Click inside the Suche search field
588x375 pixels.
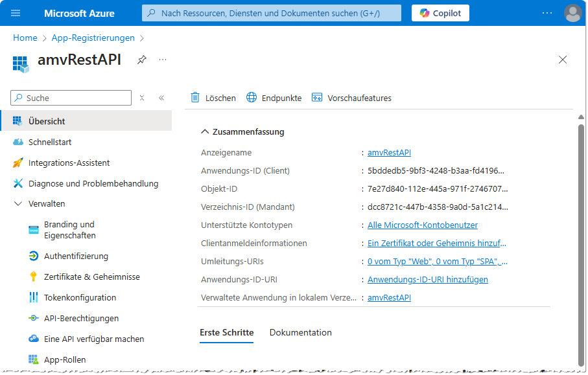71,97
